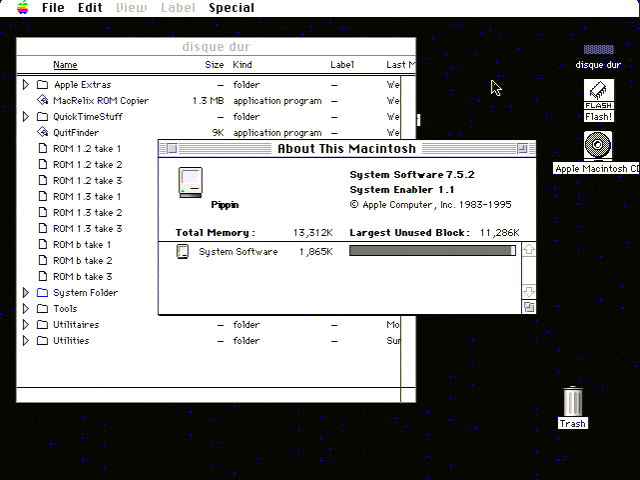640x480 pixels.
Task: Click the System Software icon in memory list
Action: (x=182, y=251)
